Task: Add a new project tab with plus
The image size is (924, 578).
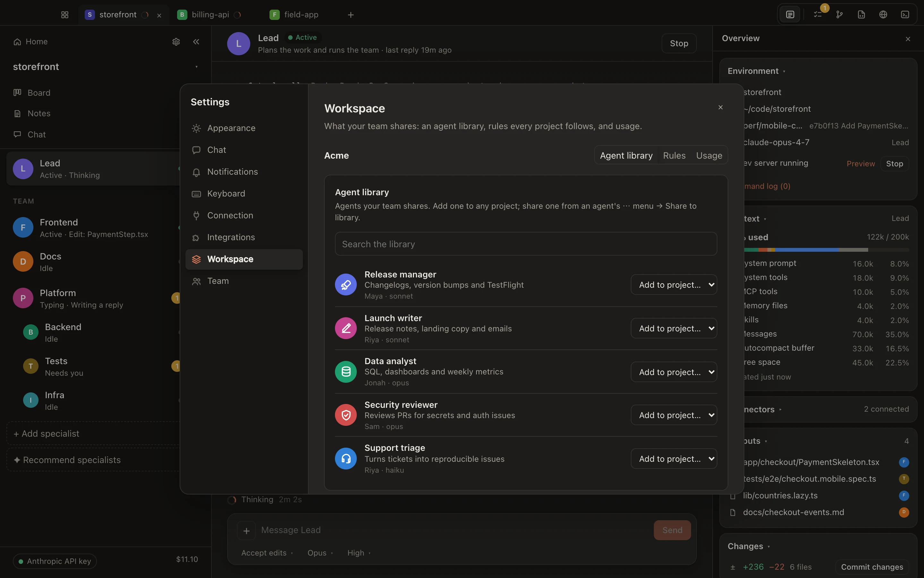Action: point(350,15)
